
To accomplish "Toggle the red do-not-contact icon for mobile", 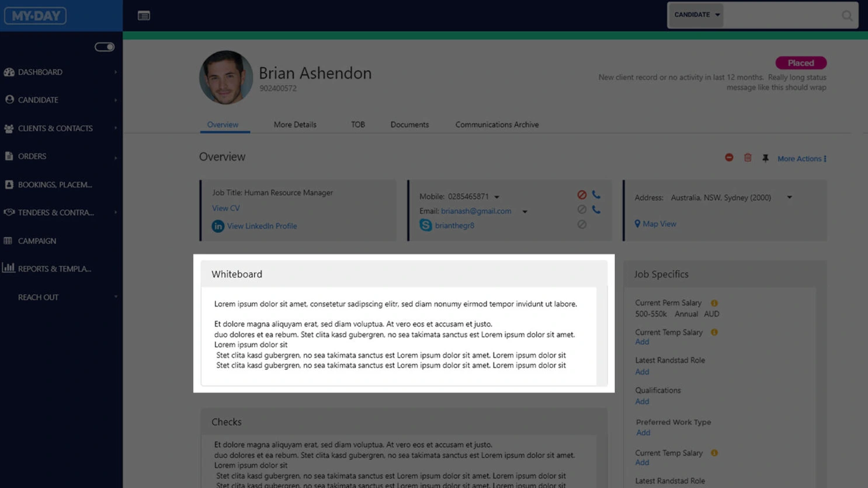I will coord(582,195).
